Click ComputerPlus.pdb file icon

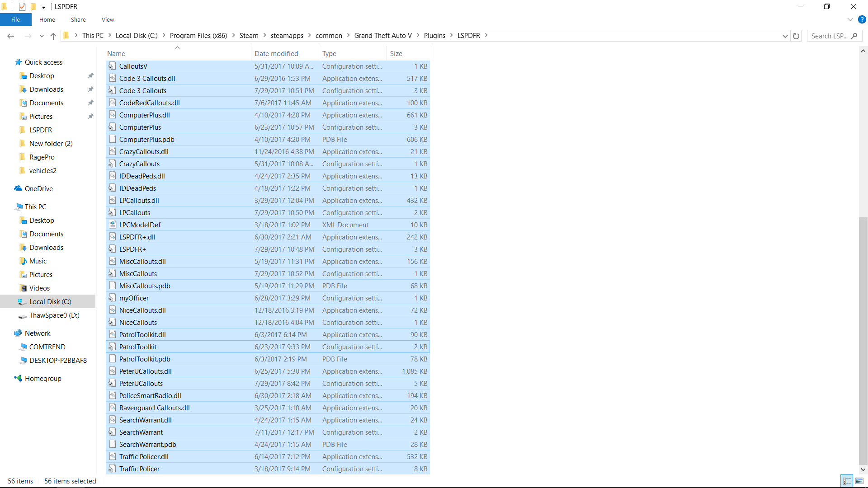click(x=113, y=139)
